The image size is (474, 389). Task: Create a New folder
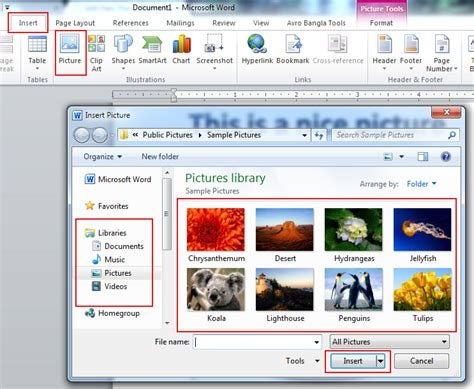[x=160, y=156]
